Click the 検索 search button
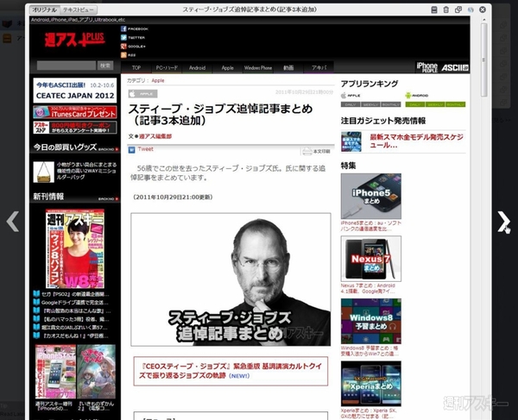Image resolution: width=518 pixels, height=420 pixels. coord(105,66)
